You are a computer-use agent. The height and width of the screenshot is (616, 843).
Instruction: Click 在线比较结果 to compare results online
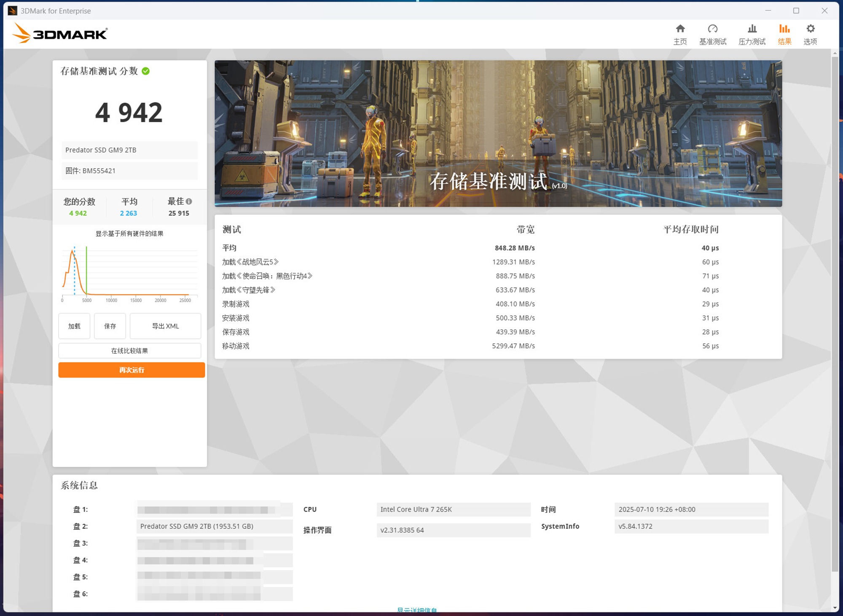129,351
